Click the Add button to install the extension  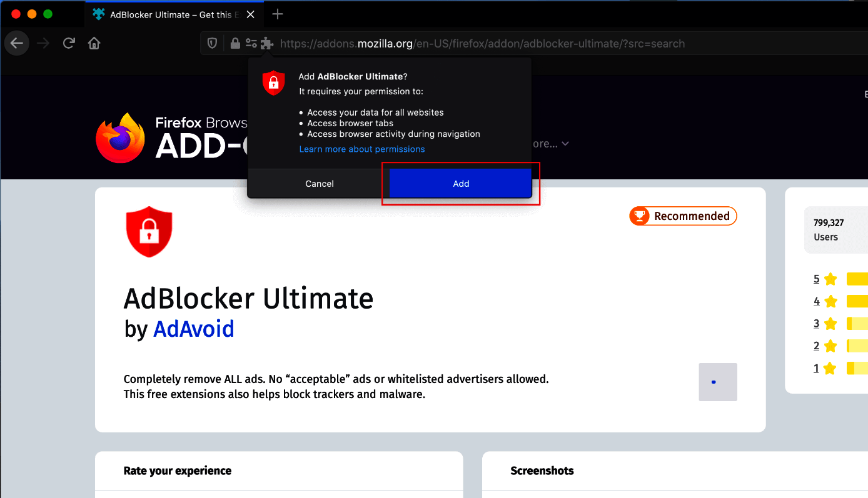(461, 183)
